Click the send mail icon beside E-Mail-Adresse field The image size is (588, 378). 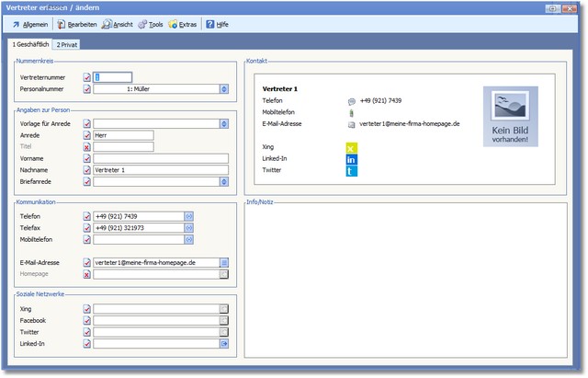[223, 262]
